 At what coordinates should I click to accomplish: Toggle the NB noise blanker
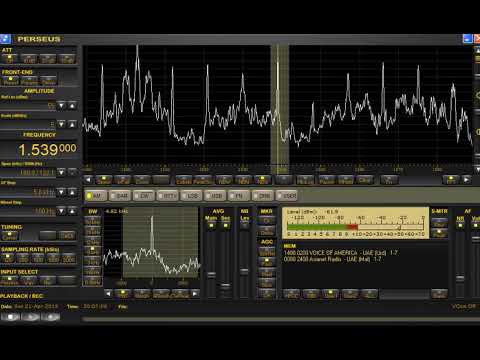(244, 225)
